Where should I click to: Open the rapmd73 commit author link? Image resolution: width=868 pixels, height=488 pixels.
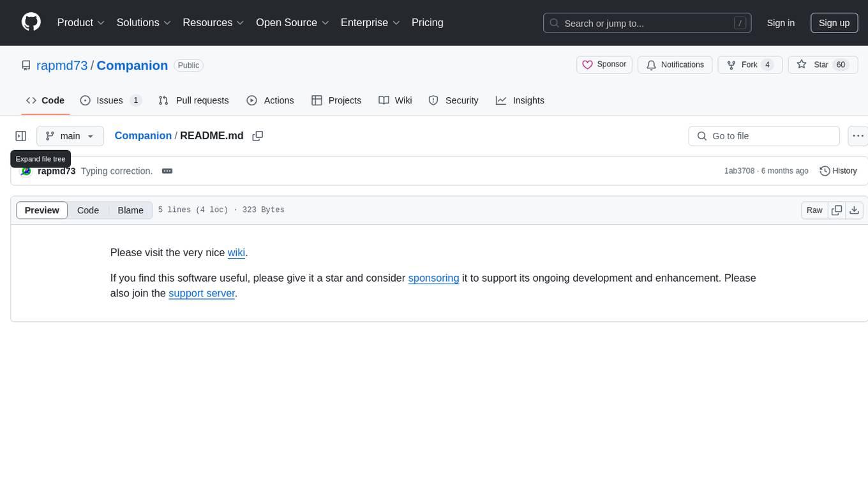coord(57,171)
